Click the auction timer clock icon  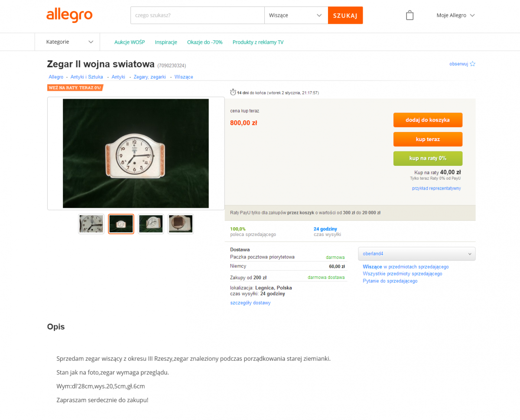point(233,92)
